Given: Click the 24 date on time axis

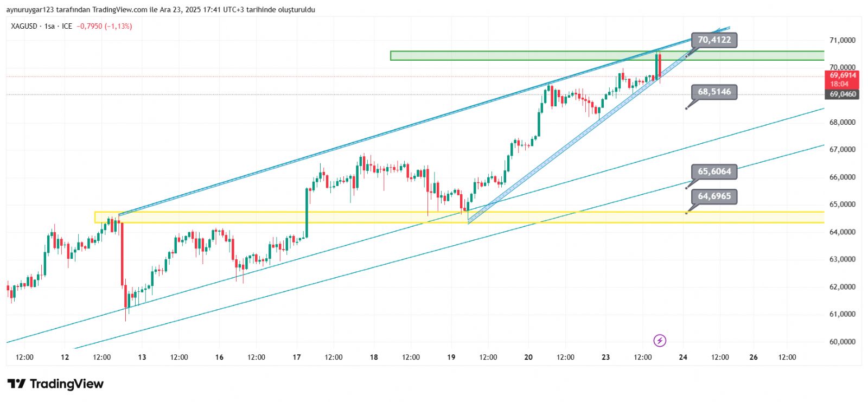Looking at the screenshot, I should click(683, 357).
